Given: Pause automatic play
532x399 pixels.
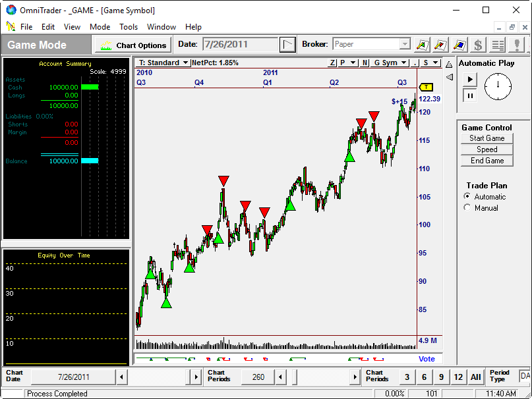Looking at the screenshot, I should [x=470, y=95].
